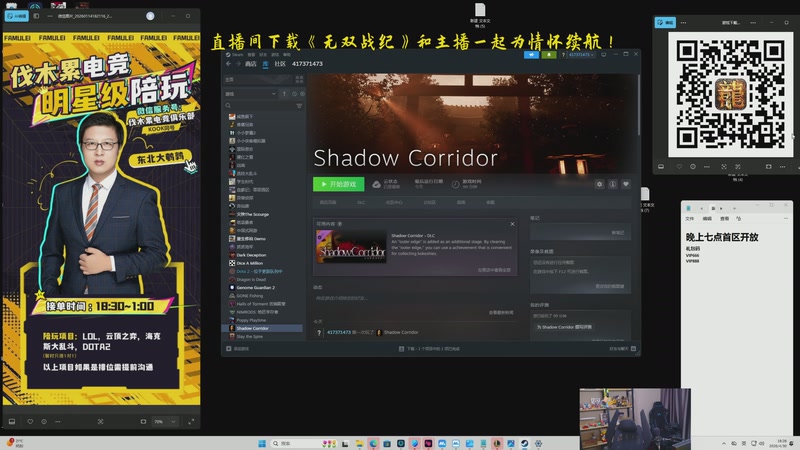This screenshot has height=450, width=800.
Task: Open File Explorer from taskbar
Action: pyautogui.click(x=359, y=443)
